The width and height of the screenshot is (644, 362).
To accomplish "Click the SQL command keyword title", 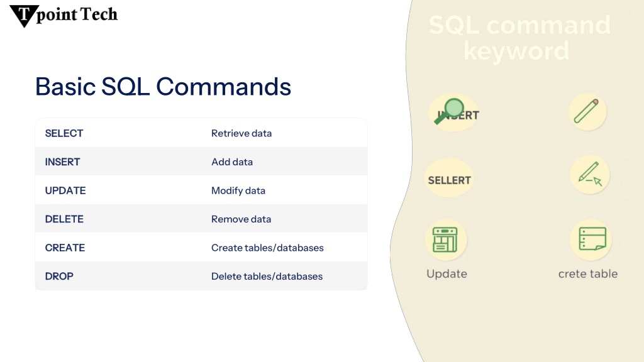I will [x=519, y=38].
